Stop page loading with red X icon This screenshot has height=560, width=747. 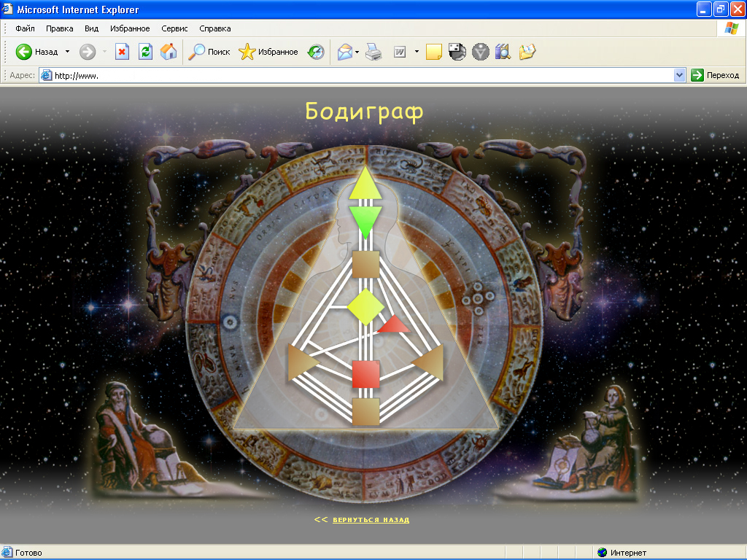[x=122, y=52]
